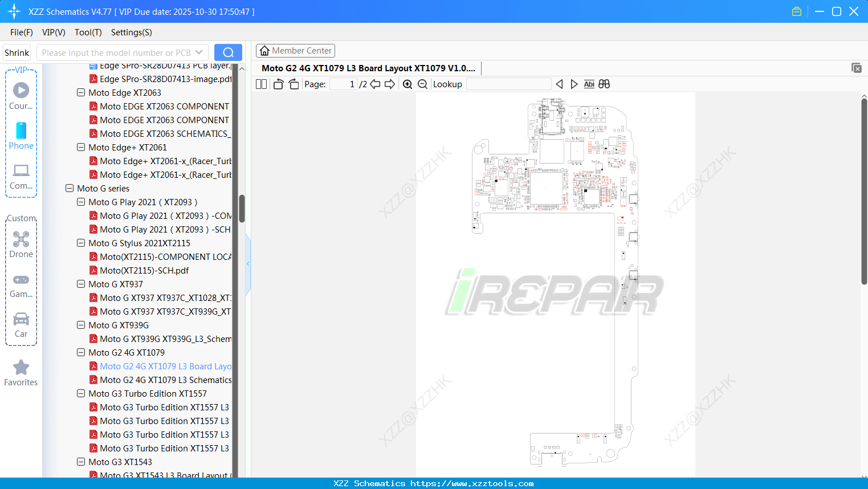Rotate the board layout clockwise
The width and height of the screenshot is (868, 489).
point(294,84)
